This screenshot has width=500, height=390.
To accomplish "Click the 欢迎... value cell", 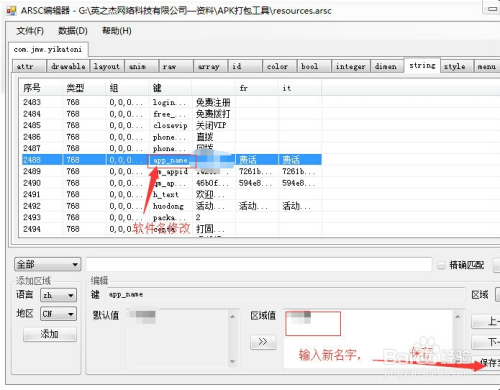I will [213, 194].
